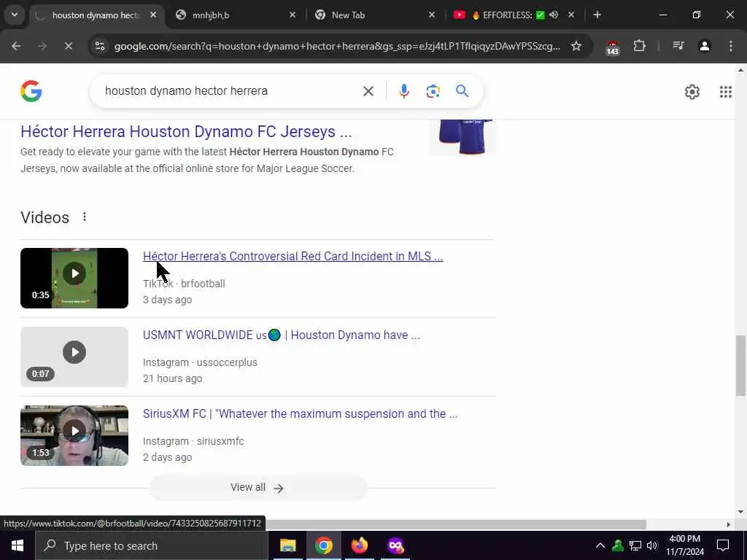Close the EFFORTLESS YouTube tab
The height and width of the screenshot is (560, 747).
[x=571, y=15]
